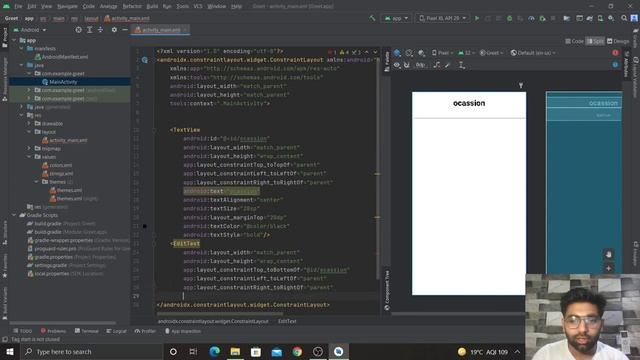
Task: Switch editor to Split view mode
Action: click(x=596, y=41)
